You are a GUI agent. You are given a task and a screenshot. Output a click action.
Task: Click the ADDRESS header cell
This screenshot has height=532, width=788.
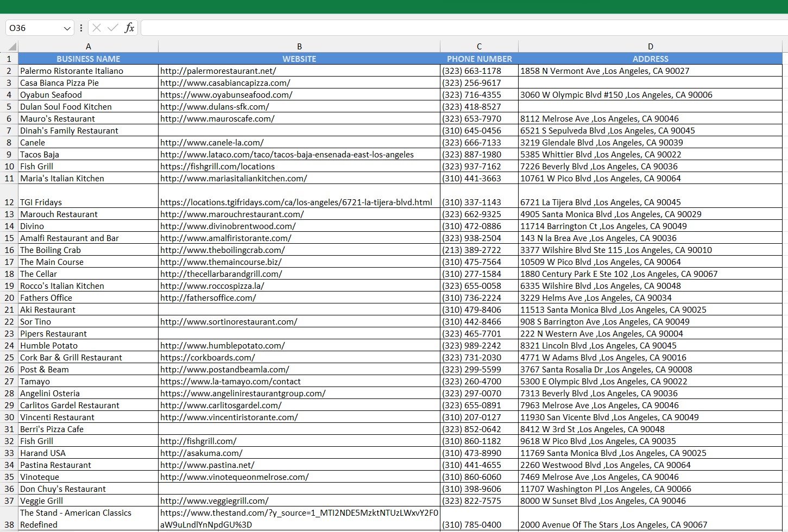651,59
